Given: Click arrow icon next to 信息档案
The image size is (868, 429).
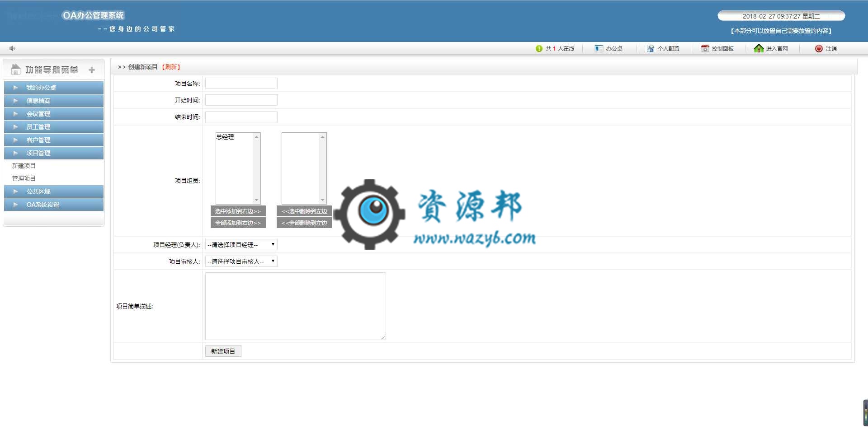Looking at the screenshot, I should (x=16, y=101).
